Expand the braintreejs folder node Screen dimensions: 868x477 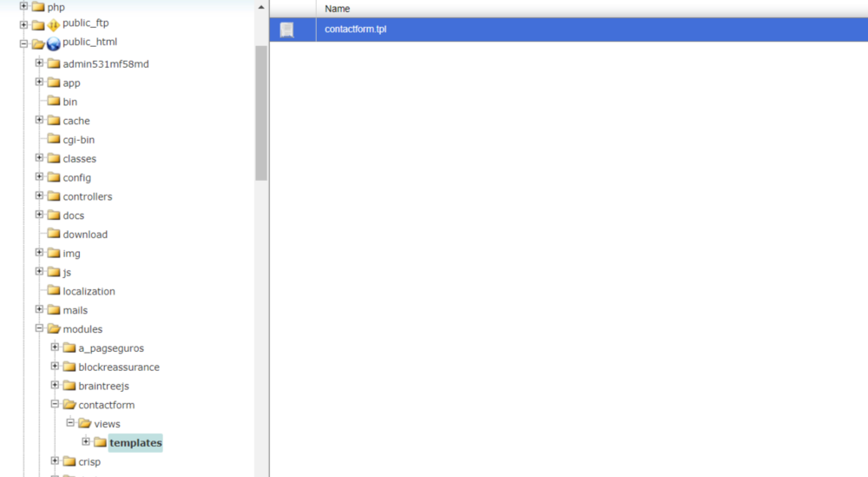pos(55,385)
